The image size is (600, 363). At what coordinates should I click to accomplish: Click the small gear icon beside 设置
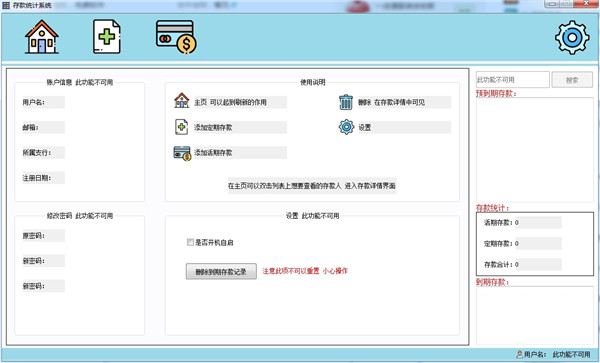(x=346, y=127)
